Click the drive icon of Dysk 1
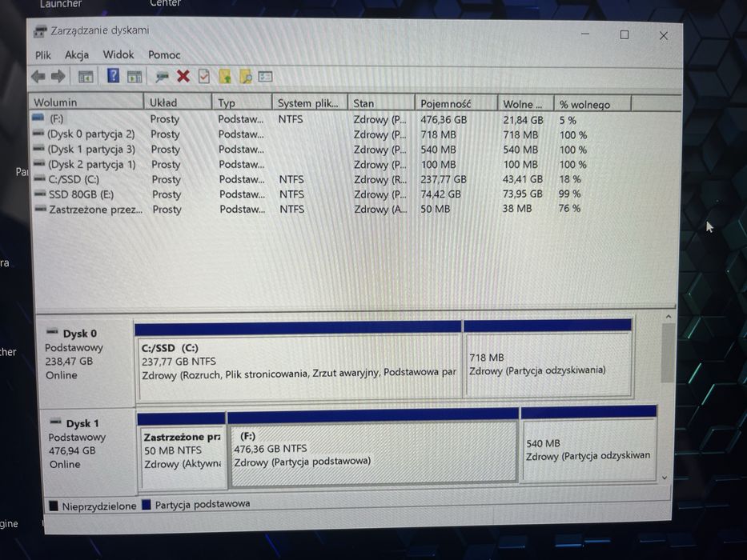 (x=56, y=422)
